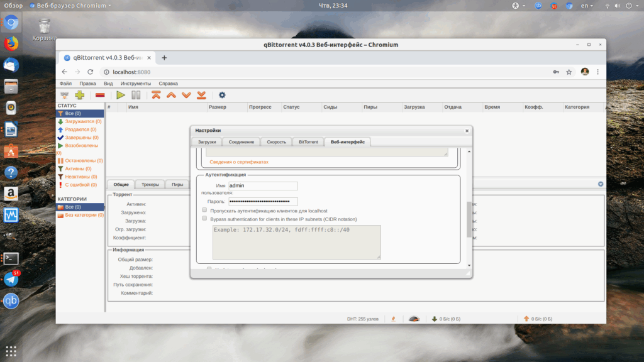Open the Справка menu
The height and width of the screenshot is (362, 644).
[168, 84]
